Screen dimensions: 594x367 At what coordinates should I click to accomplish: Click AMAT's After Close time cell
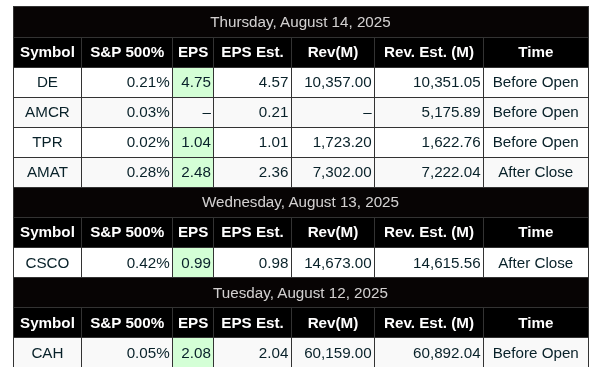[536, 172]
